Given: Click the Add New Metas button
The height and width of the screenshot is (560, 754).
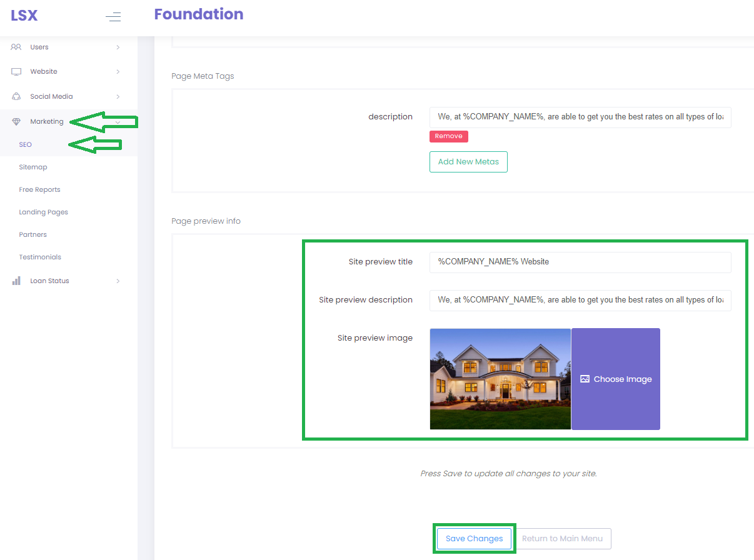Looking at the screenshot, I should [x=468, y=162].
